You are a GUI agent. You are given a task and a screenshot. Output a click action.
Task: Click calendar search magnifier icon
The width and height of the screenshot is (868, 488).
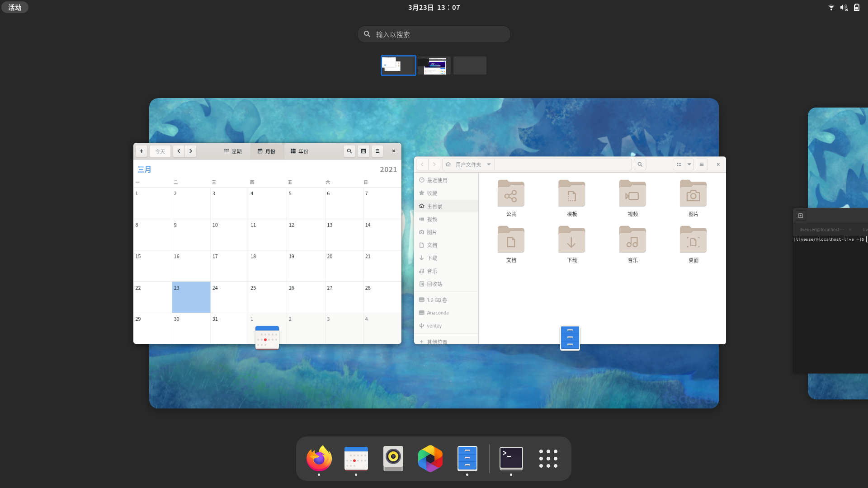click(x=349, y=151)
